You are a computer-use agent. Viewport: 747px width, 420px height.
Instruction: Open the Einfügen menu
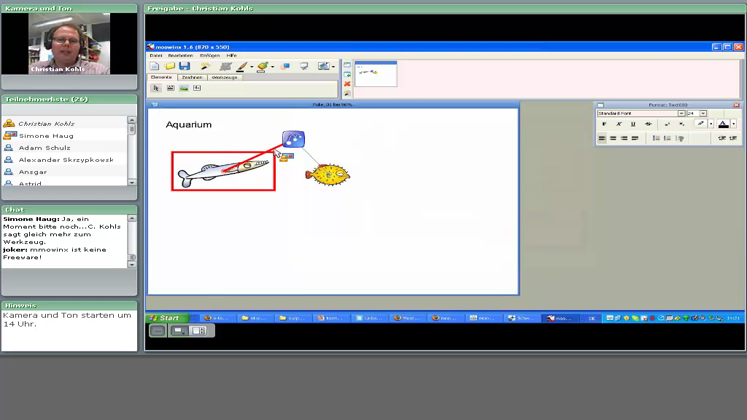210,55
